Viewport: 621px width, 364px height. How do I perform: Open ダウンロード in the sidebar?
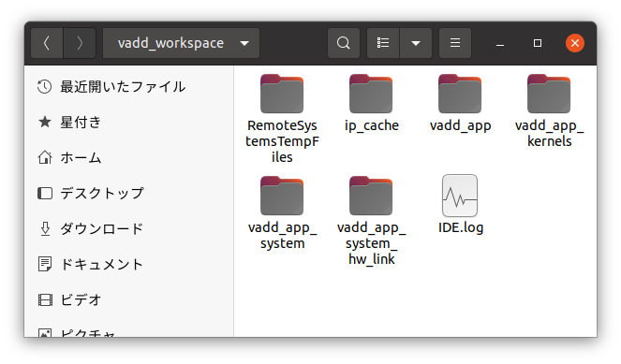pos(128,228)
